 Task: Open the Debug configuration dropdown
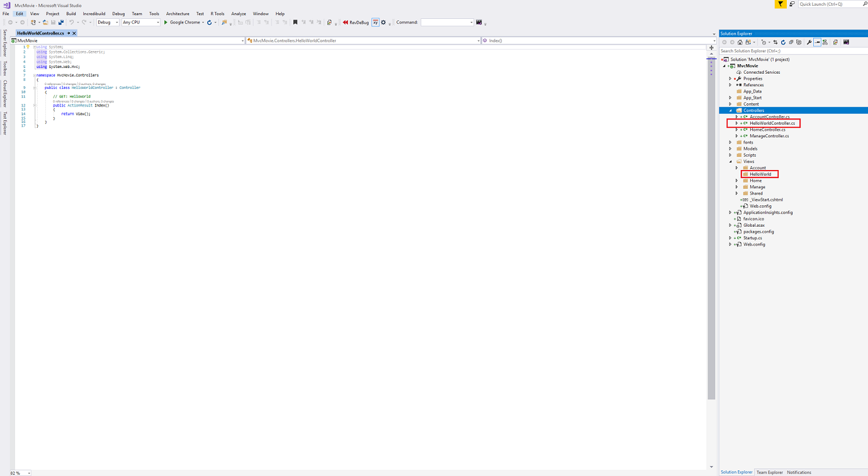107,22
